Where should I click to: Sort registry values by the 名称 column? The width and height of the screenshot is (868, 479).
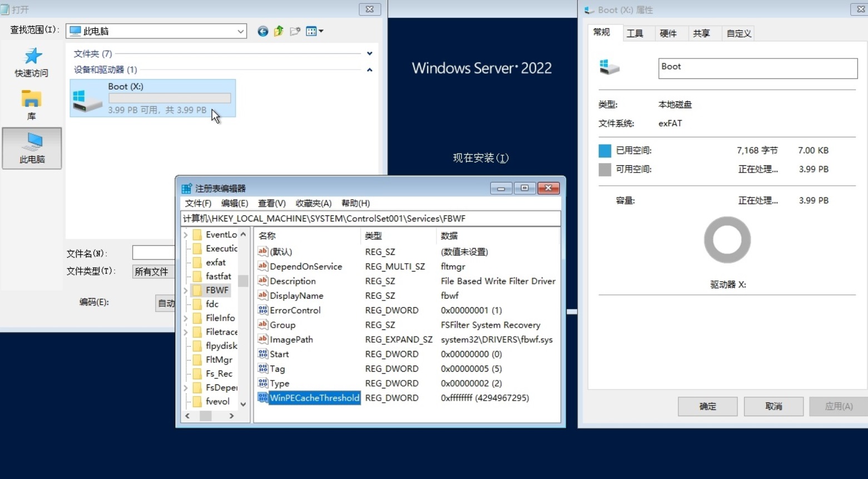point(307,236)
